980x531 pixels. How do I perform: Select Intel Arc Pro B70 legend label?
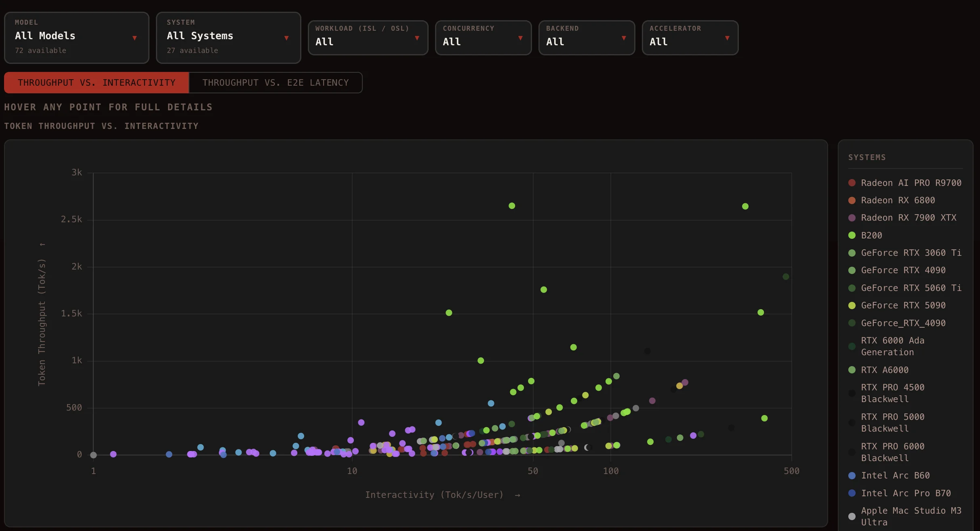click(906, 493)
